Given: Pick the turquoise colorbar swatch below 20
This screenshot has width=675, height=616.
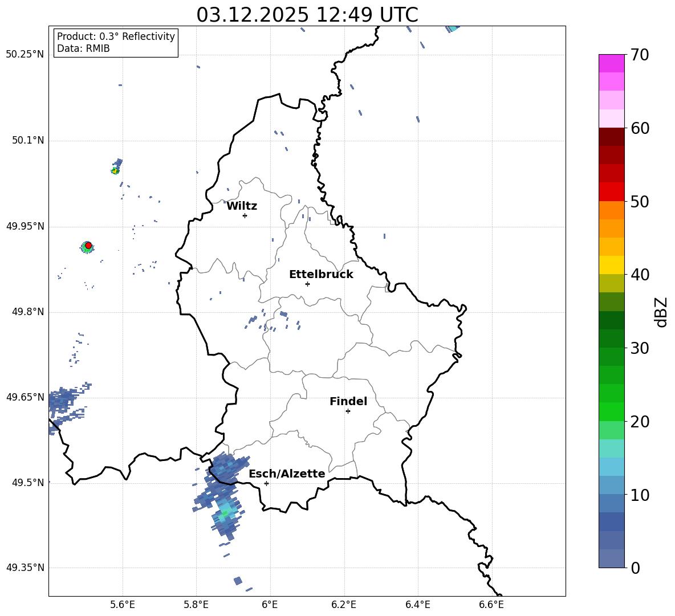Looking at the screenshot, I should (611, 448).
